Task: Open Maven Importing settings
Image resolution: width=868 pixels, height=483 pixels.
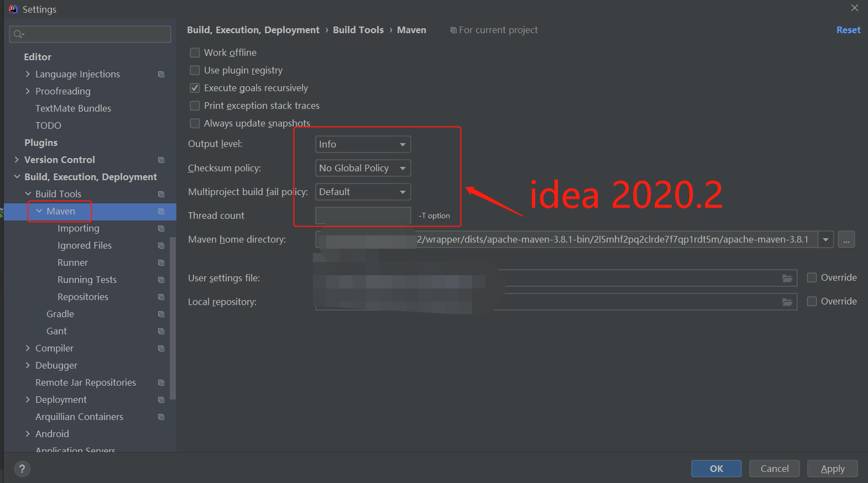Action: [79, 228]
